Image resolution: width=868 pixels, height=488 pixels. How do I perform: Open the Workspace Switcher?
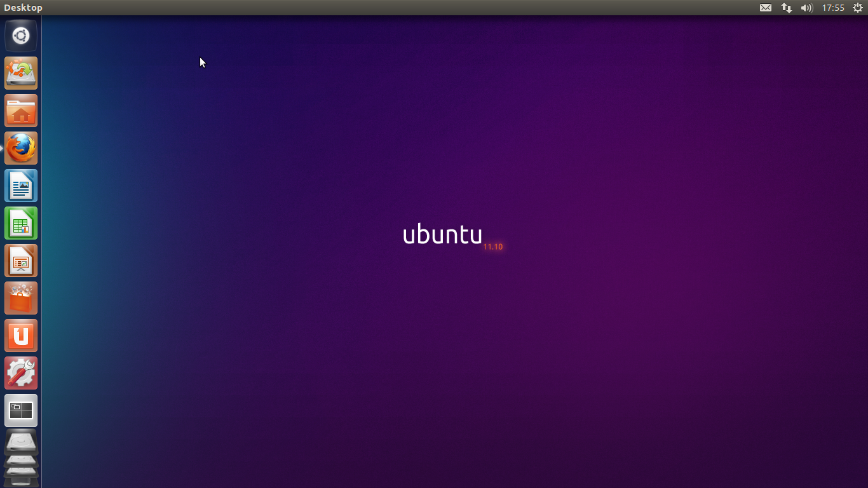click(21, 410)
